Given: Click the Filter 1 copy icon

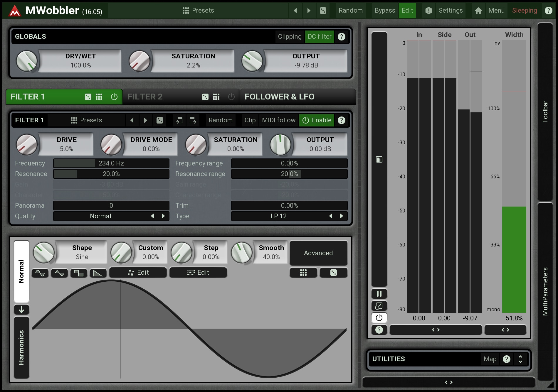Looking at the screenshot, I should pos(179,120).
